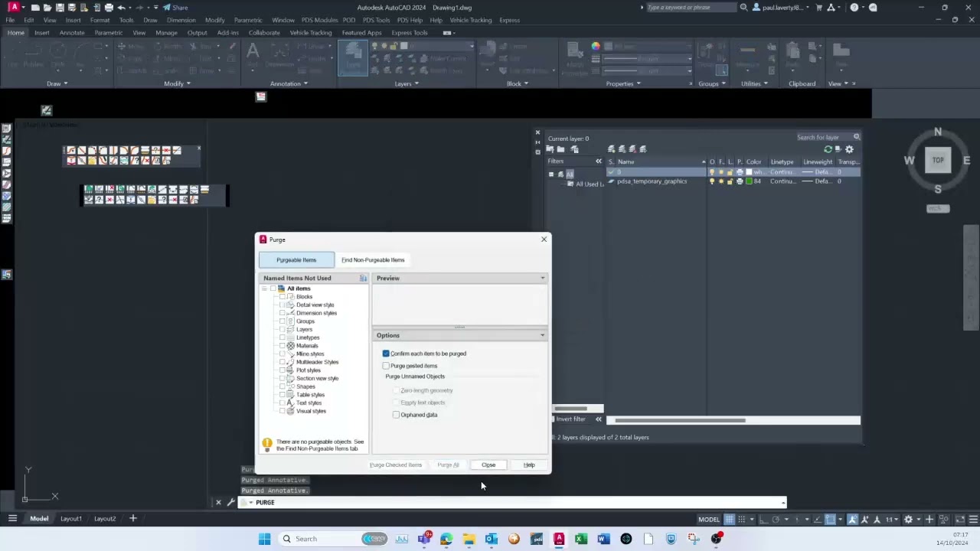Check the Layers checkbox in Purge tree

point(282,330)
